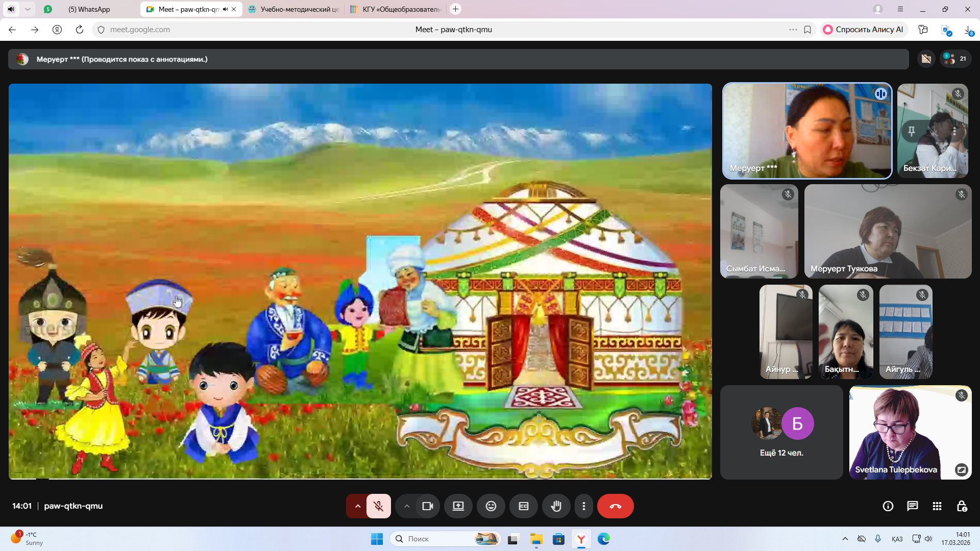Viewport: 980px width, 551px height.
Task: Open the taskbar volume control
Action: click(x=928, y=539)
